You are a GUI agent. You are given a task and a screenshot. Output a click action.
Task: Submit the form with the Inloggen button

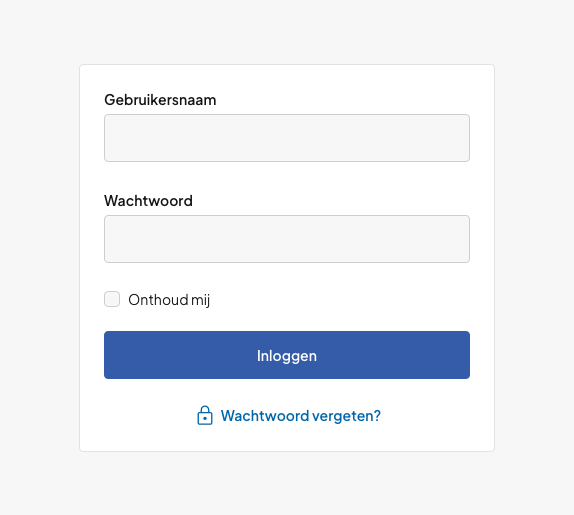[287, 355]
